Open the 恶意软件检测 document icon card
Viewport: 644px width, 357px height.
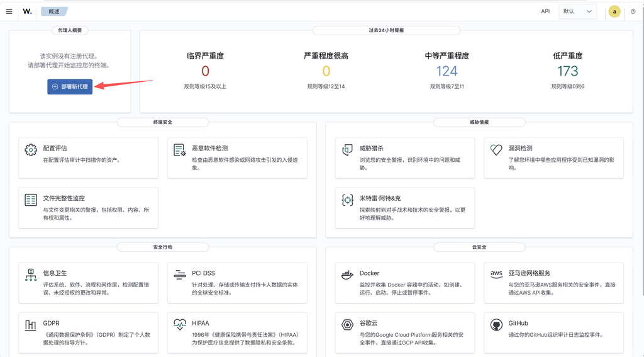(237, 158)
